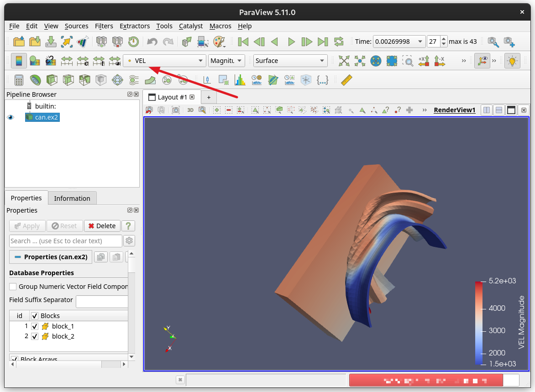Open the Filters menu
The width and height of the screenshot is (535, 392).
[x=104, y=26]
